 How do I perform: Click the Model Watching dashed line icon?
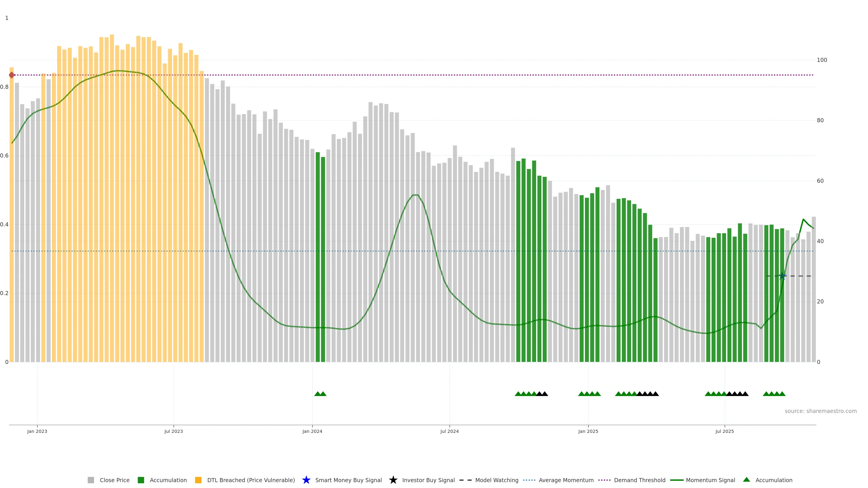coord(465,480)
